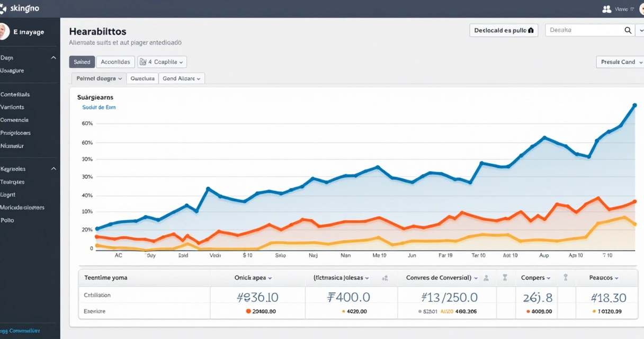Click person icon after Conves de Conversial)

(486, 278)
